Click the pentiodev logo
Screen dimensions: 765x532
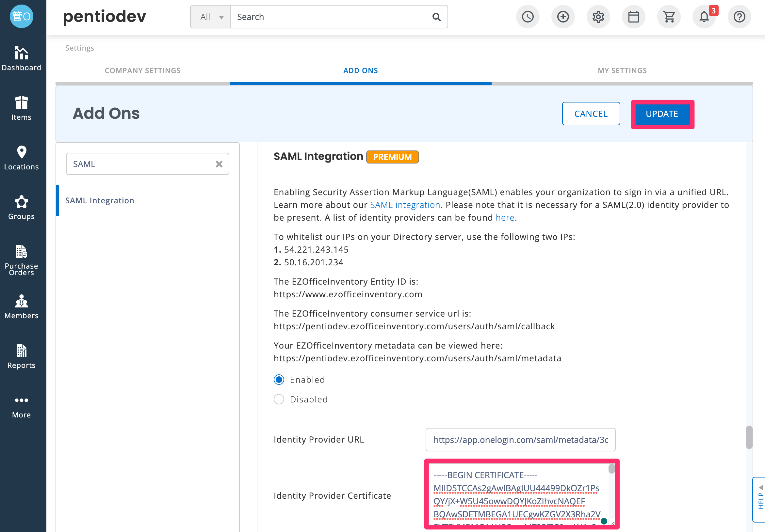point(105,16)
